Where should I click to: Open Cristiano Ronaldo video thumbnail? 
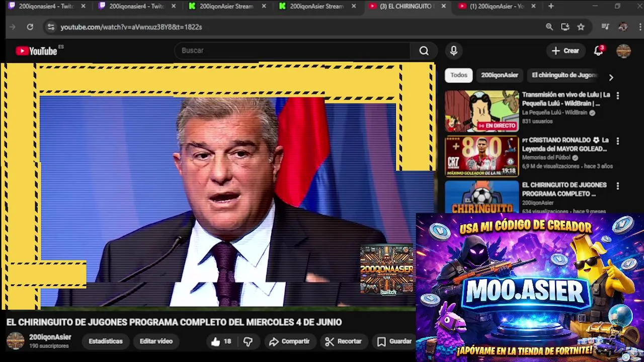(481, 156)
